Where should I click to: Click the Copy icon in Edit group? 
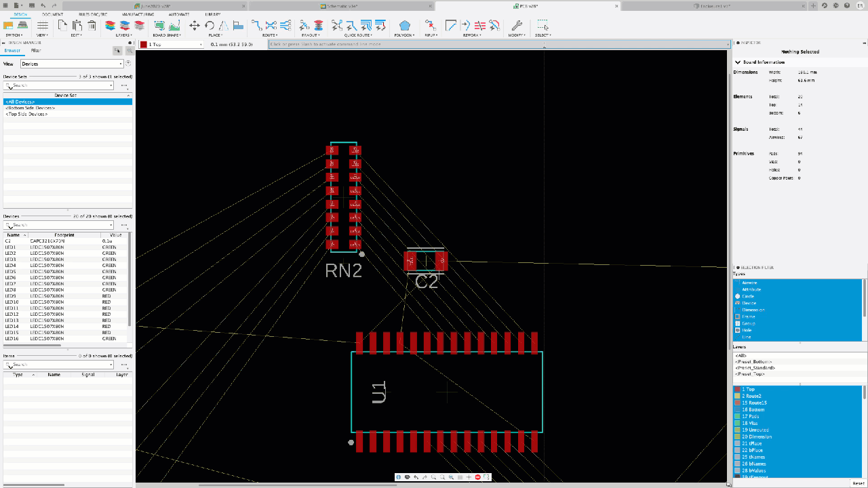pos(62,26)
